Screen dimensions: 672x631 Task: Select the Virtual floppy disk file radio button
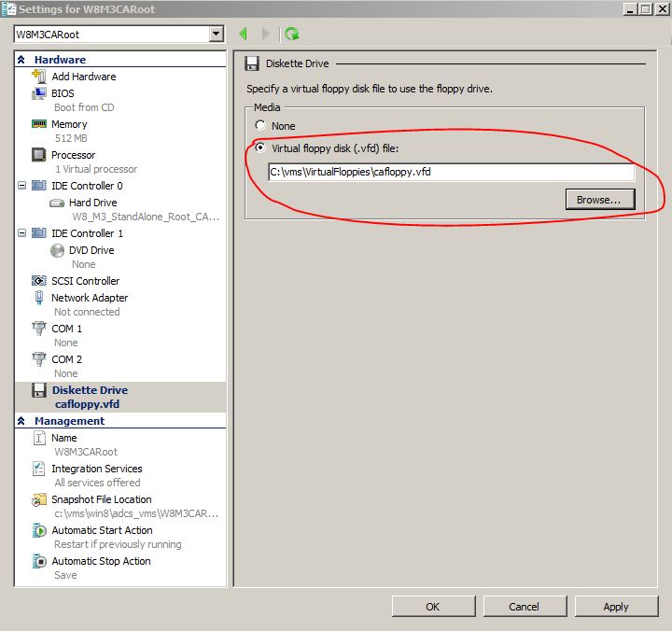coord(260,147)
